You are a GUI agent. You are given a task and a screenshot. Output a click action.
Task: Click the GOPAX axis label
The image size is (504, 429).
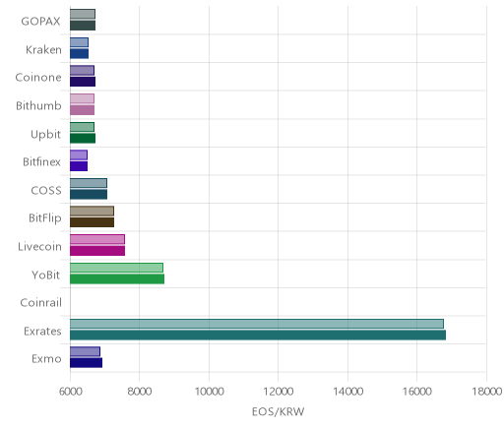tap(40, 22)
